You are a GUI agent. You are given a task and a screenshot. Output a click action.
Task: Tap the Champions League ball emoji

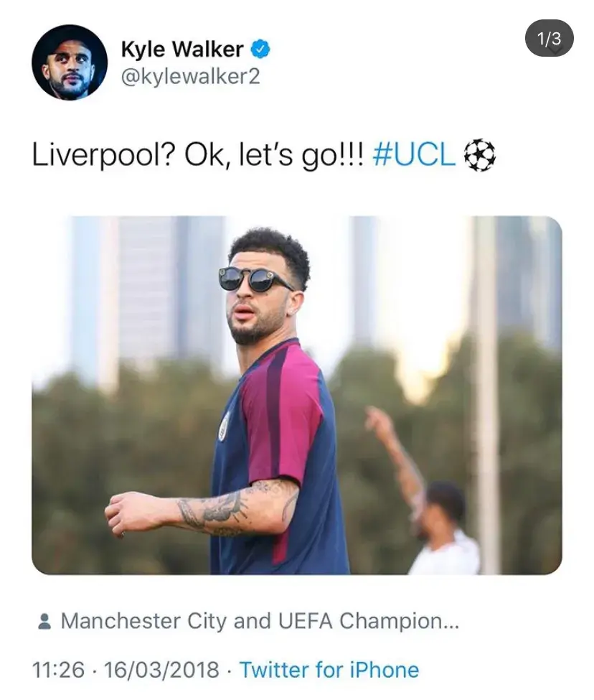point(479,155)
